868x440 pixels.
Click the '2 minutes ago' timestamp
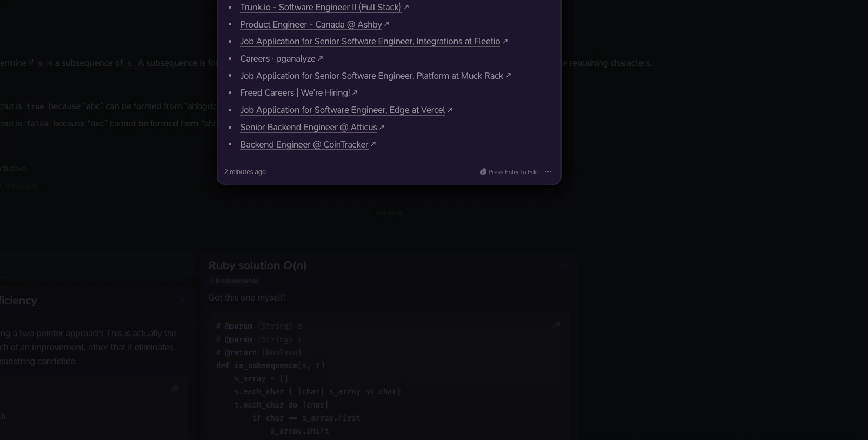coord(245,172)
